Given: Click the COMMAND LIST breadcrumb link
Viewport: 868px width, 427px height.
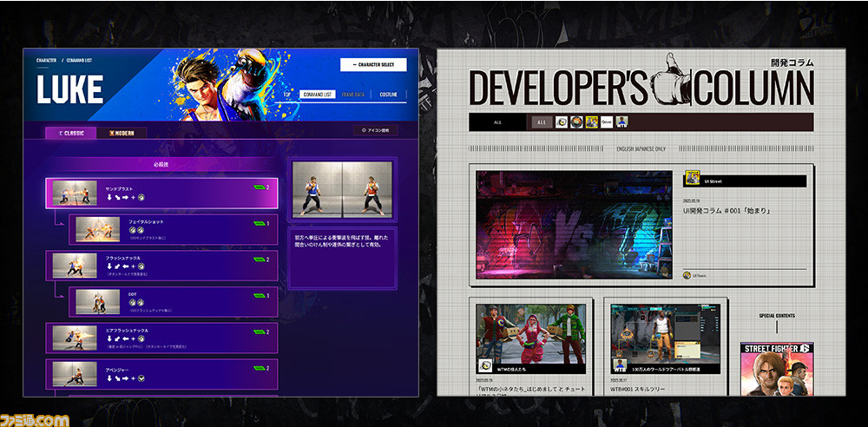Looking at the screenshot, I should click(x=79, y=60).
